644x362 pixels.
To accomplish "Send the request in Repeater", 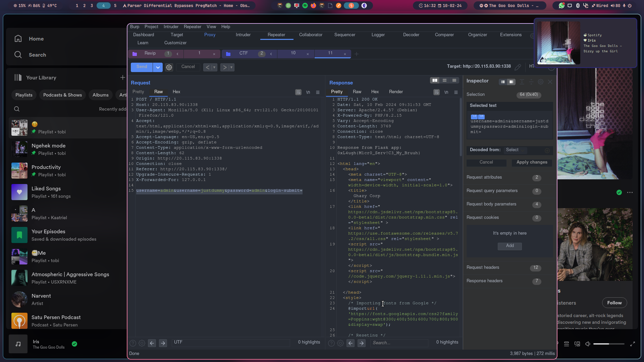I will 142,67.
